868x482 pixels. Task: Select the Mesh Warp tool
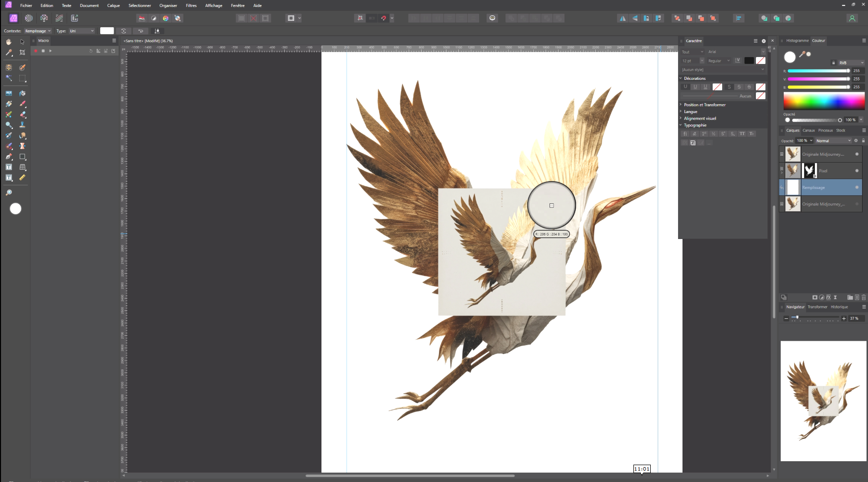(x=22, y=167)
